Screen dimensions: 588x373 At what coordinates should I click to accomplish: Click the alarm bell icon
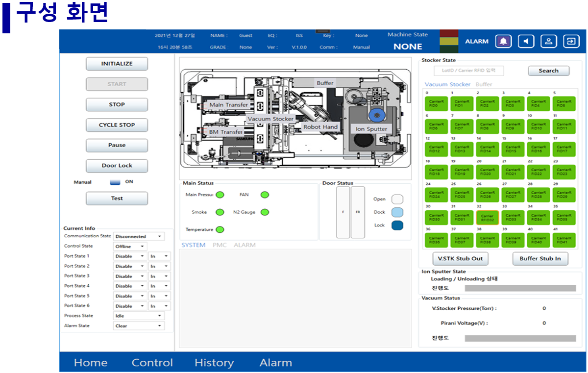503,42
